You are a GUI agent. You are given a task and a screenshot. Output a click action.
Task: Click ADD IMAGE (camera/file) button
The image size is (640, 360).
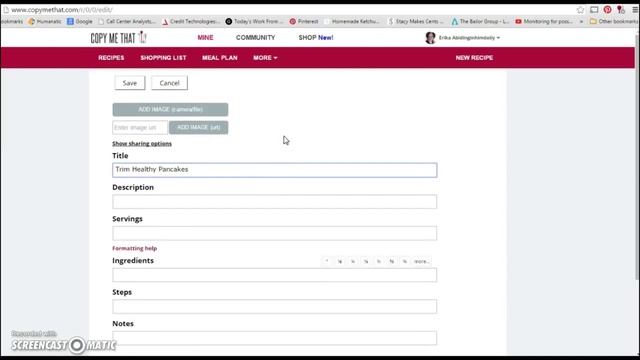point(170,109)
